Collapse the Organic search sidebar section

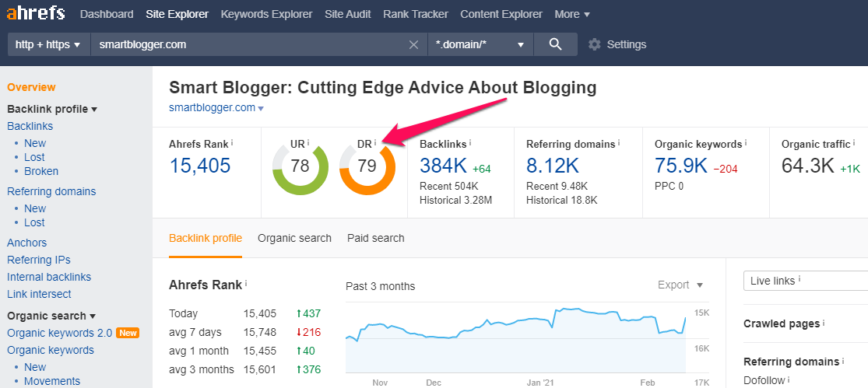click(x=51, y=316)
